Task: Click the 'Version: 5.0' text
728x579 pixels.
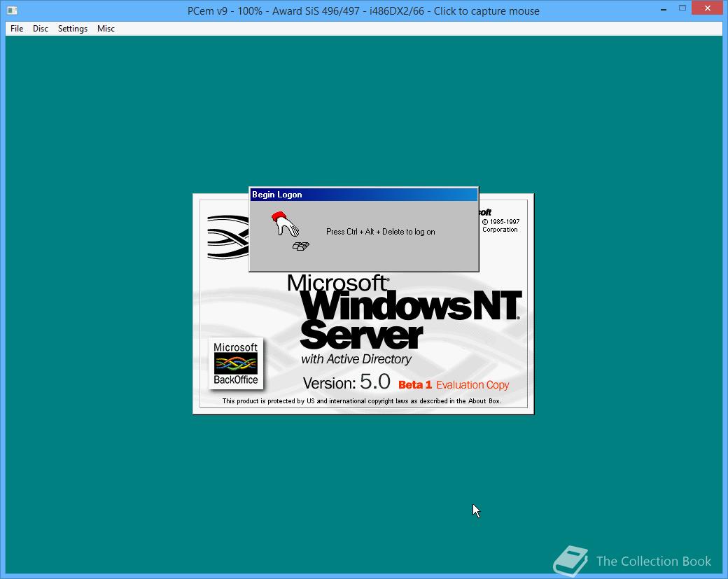Action: (x=346, y=382)
